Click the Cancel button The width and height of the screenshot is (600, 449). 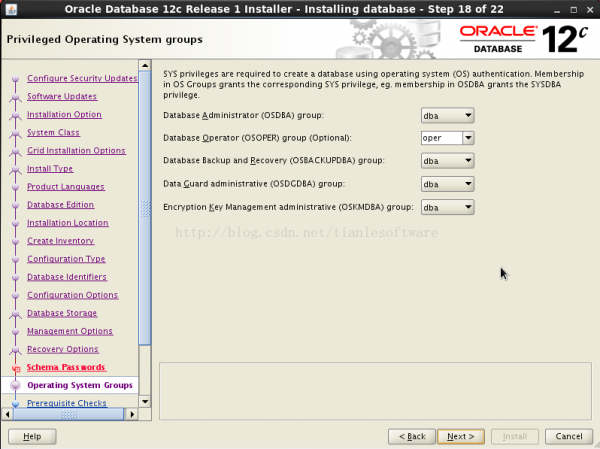[x=569, y=436]
